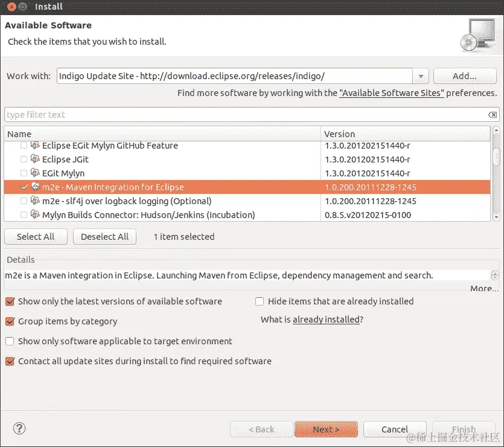This screenshot has height=447, width=504.
Task: Click the second window control button in the Install title bar
Action: point(22,7)
